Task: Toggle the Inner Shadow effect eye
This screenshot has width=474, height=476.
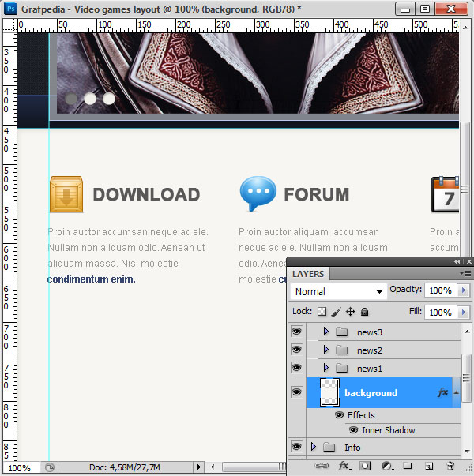Action: click(353, 430)
